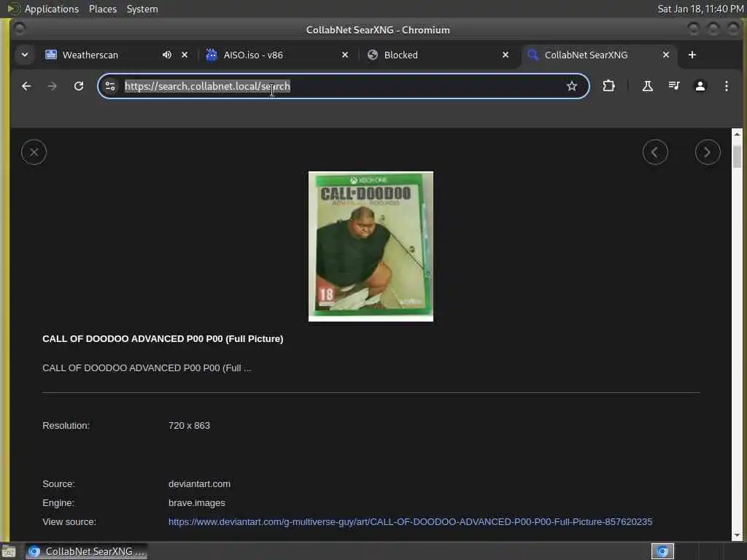
Task: Click the page scrollbar thumb
Action: (737, 156)
